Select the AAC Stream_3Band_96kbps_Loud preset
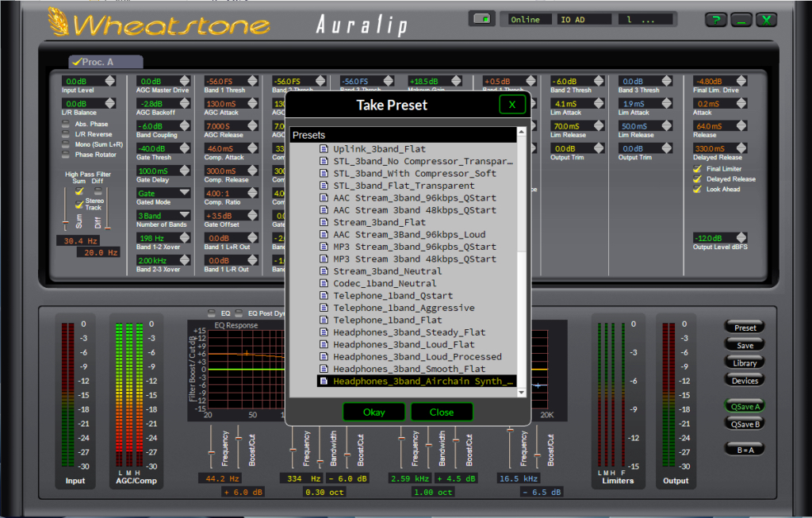This screenshot has height=518, width=812. pyautogui.click(x=409, y=235)
